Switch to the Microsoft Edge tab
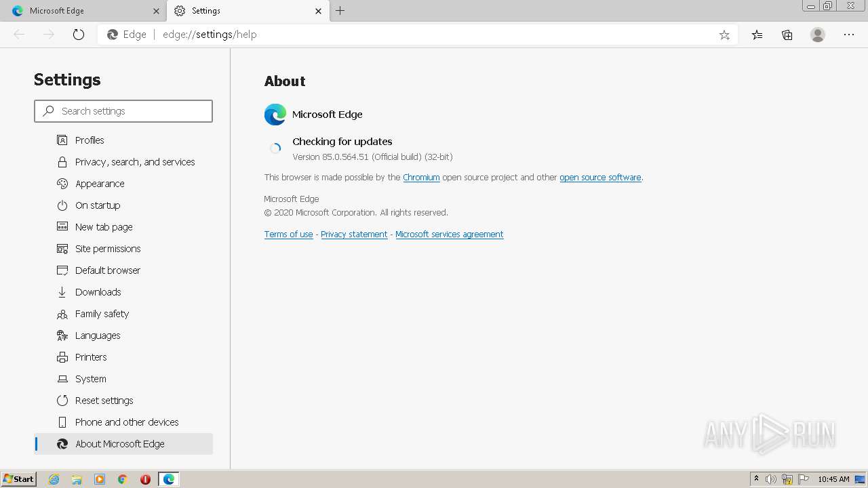The width and height of the screenshot is (868, 488). tap(83, 11)
